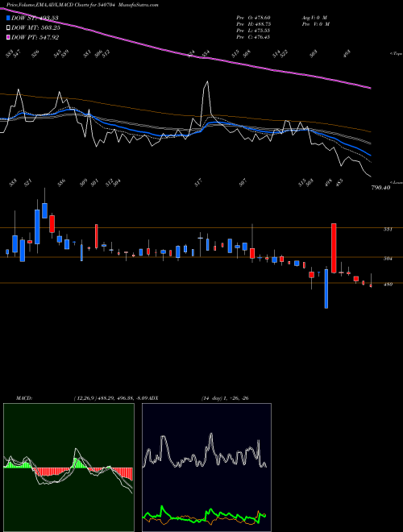Click the 531 price level label
The width and height of the screenshot is (403, 532).
[388, 230]
